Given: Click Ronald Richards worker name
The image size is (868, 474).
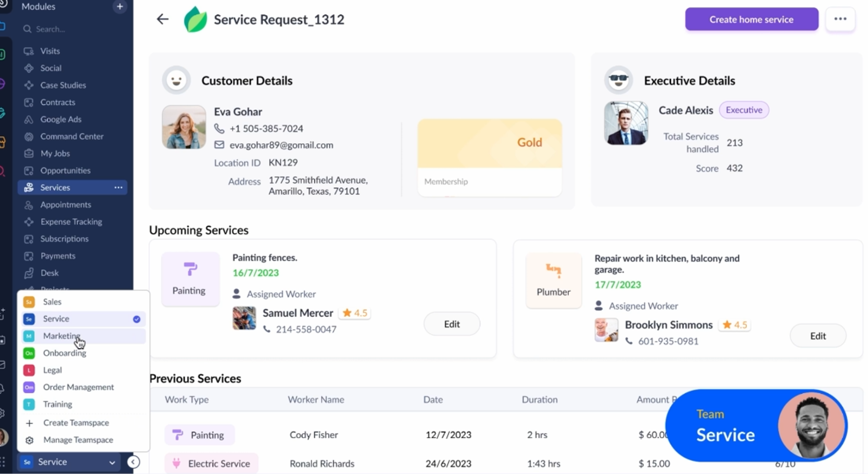Looking at the screenshot, I should click(322, 464).
